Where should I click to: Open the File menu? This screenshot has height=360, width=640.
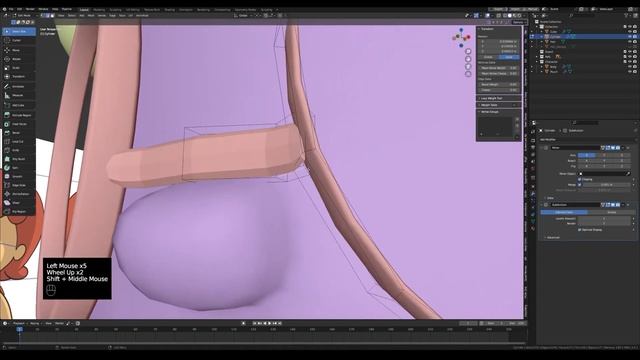[x=11, y=9]
